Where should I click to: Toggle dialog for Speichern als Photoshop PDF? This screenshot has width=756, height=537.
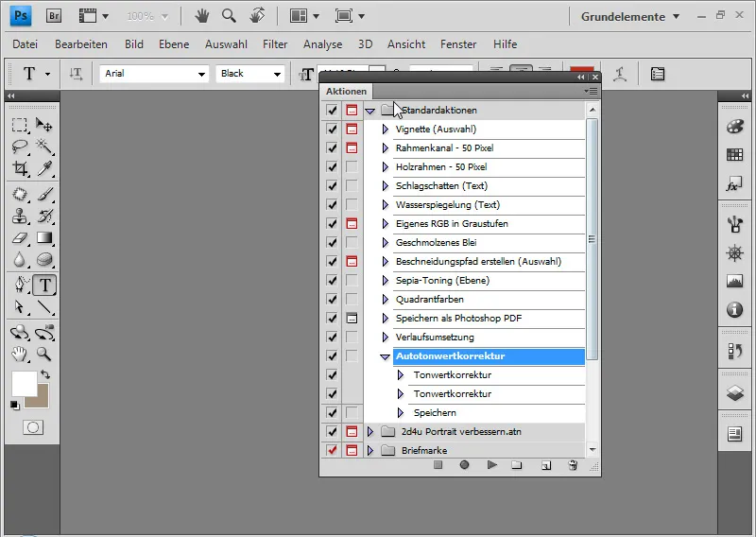pos(352,319)
